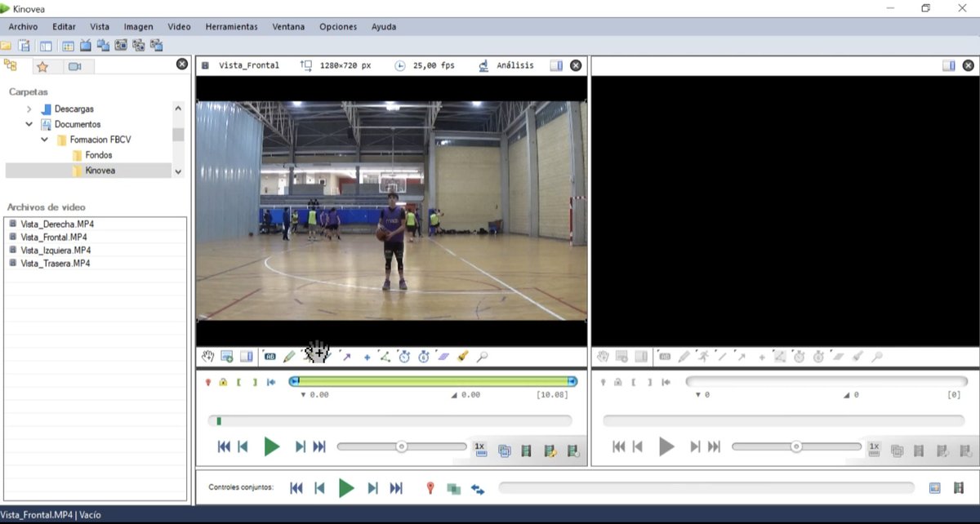The width and height of the screenshot is (980, 524).
Task: Select the purple arrow tool
Action: [346, 357]
